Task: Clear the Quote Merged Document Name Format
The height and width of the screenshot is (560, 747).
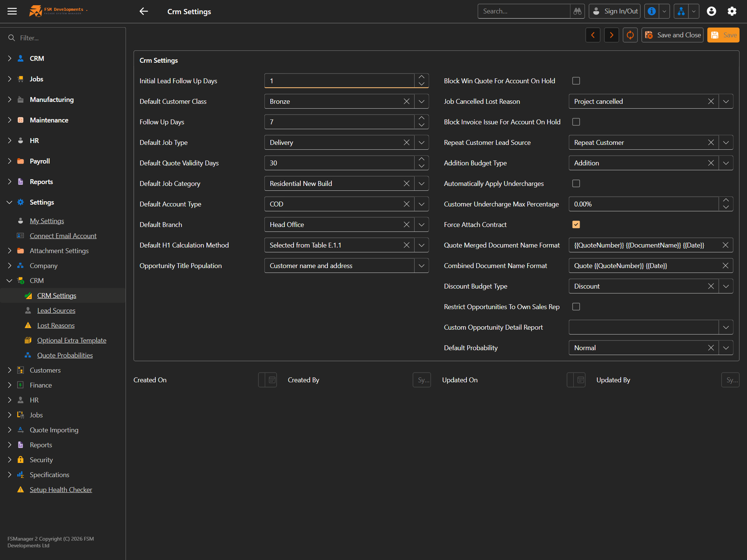Action: pyautogui.click(x=725, y=245)
